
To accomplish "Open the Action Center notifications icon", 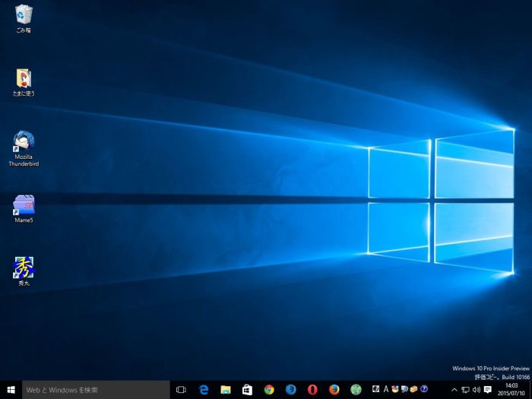I will 488,390.
